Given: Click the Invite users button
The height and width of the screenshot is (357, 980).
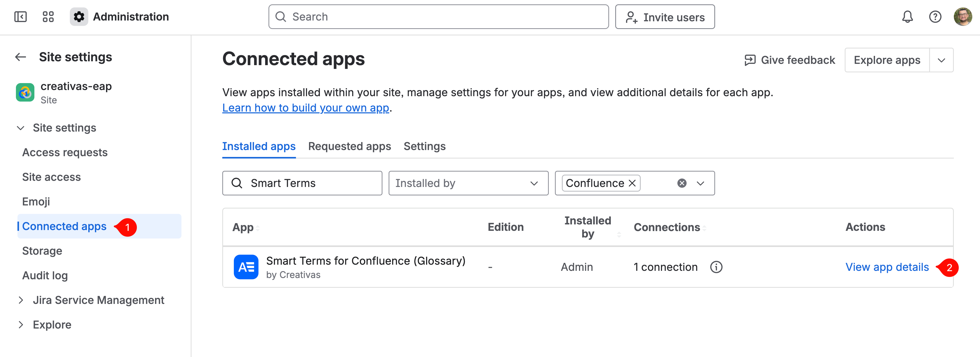Looking at the screenshot, I should [x=665, y=17].
